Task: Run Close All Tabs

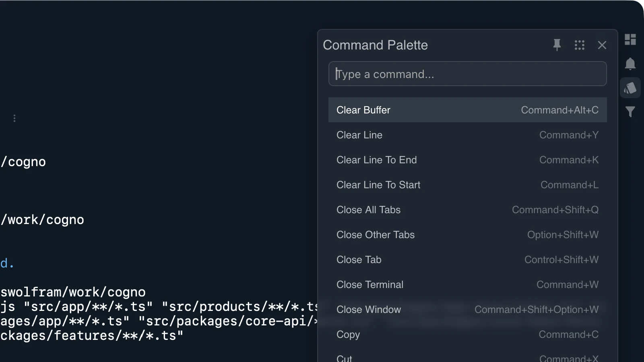Action: pos(467,210)
